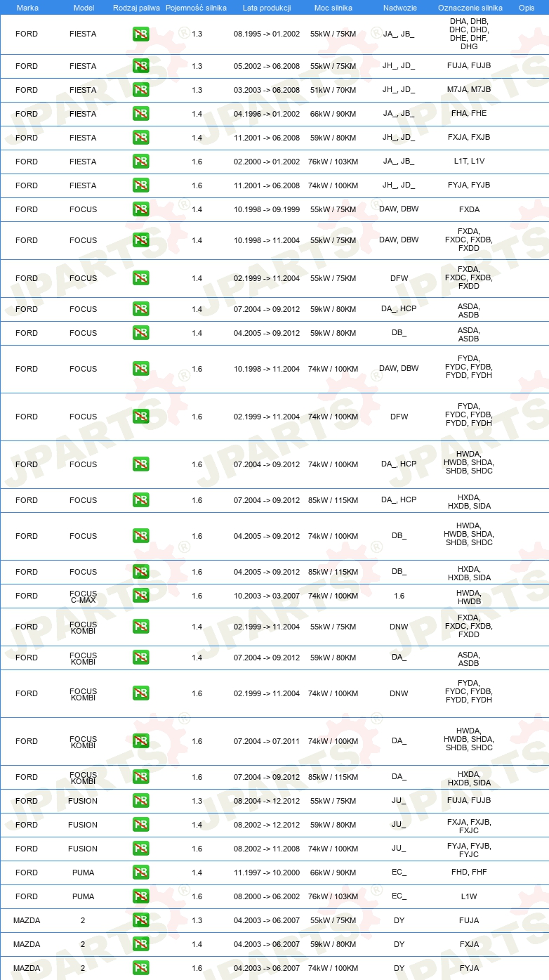The height and width of the screenshot is (980, 549).
Task: Click petrol icon in Focus 1.6 DFW row
Action: (x=141, y=417)
